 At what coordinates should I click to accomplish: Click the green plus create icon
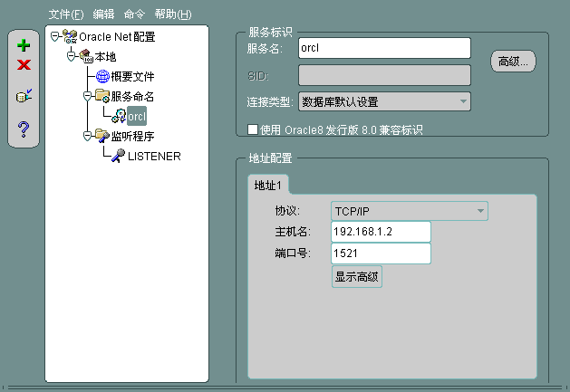click(x=24, y=45)
